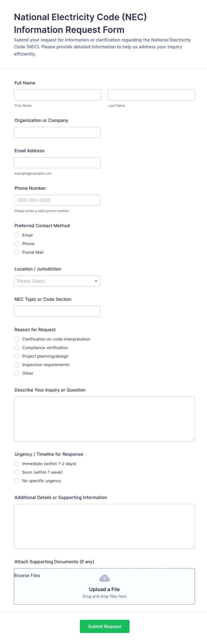This screenshot has height=644, width=207.
Task: Select Email as preferred contact method
Action: point(17,235)
